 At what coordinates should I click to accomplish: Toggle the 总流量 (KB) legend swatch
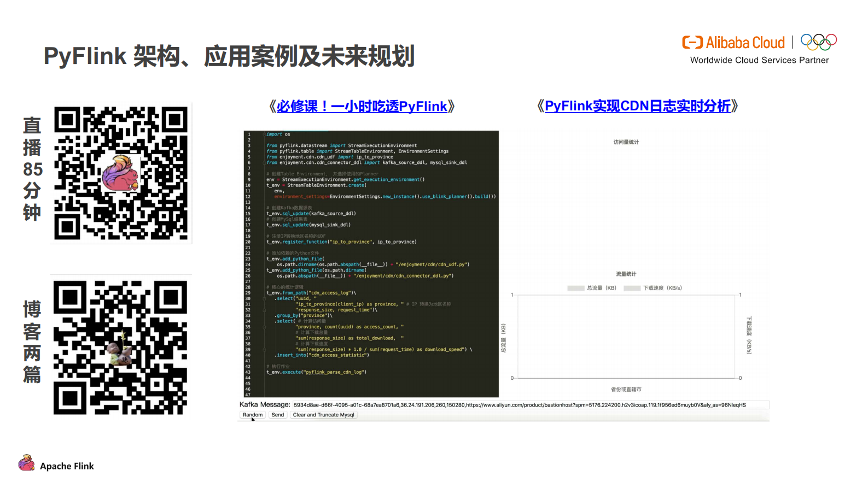(x=576, y=288)
